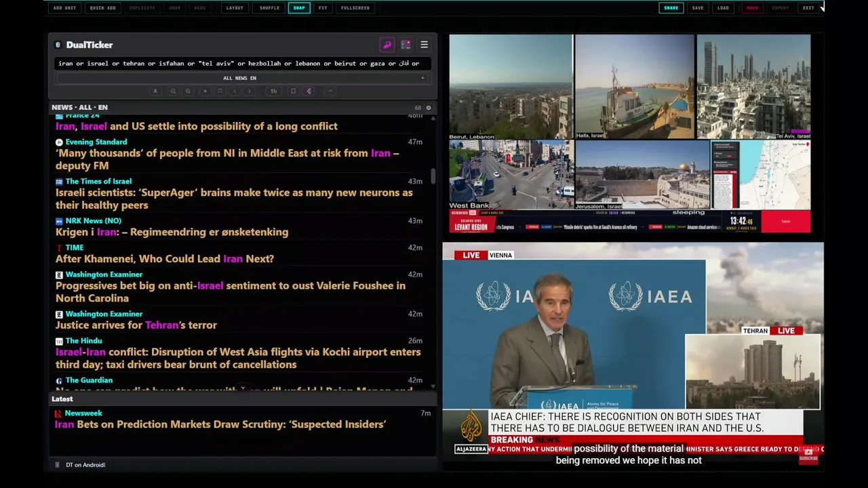Open The Hindu Kochi airport flights headline
This screenshot has width=868, height=488.
click(238, 358)
